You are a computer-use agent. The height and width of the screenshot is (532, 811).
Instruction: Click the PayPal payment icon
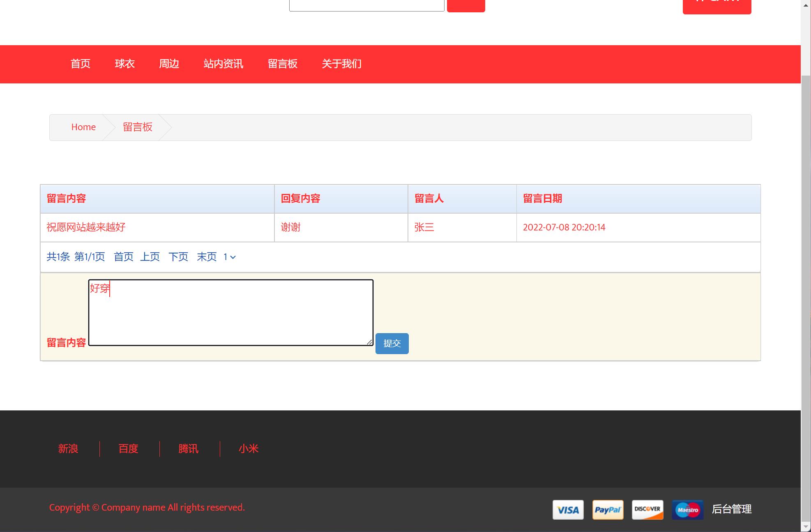click(608, 510)
